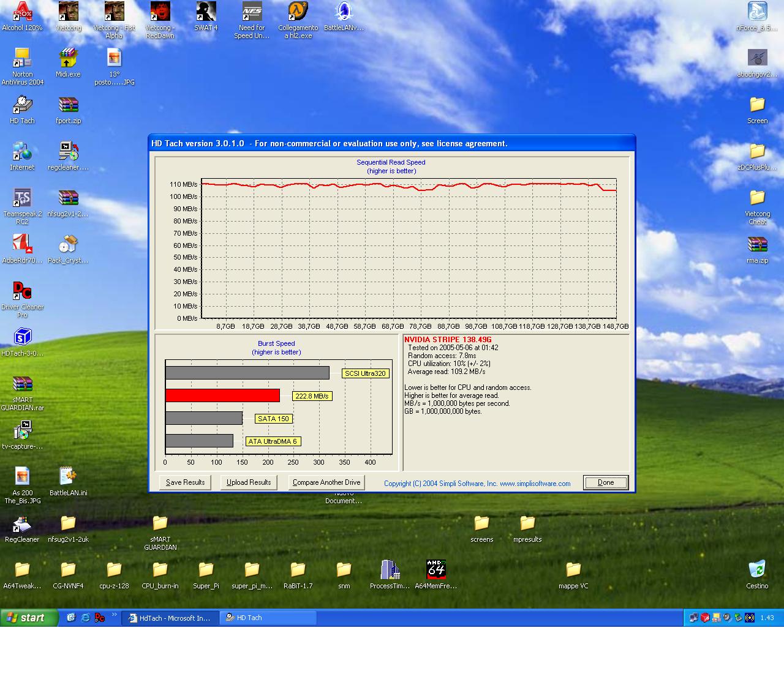Viewport: 784px width, 696px height.
Task: Click the red burst speed bar
Action: [222, 395]
